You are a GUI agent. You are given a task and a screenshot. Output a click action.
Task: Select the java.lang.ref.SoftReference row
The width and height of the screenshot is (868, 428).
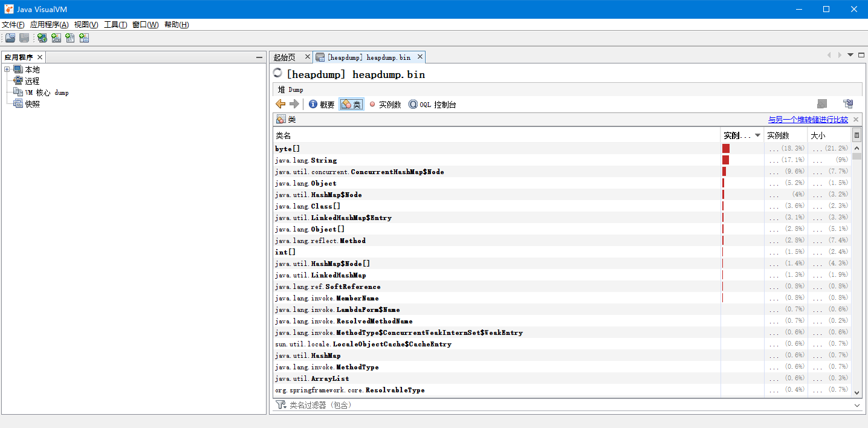tap(562, 287)
